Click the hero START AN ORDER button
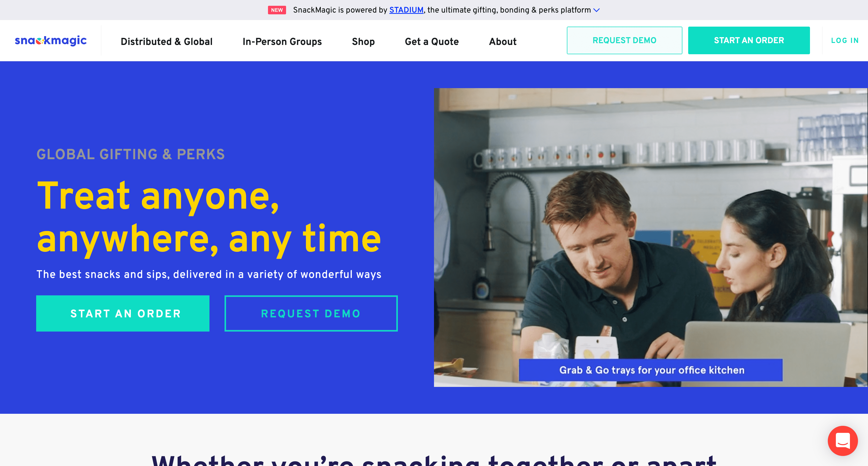Screen dimensions: 868x466 point(123,313)
